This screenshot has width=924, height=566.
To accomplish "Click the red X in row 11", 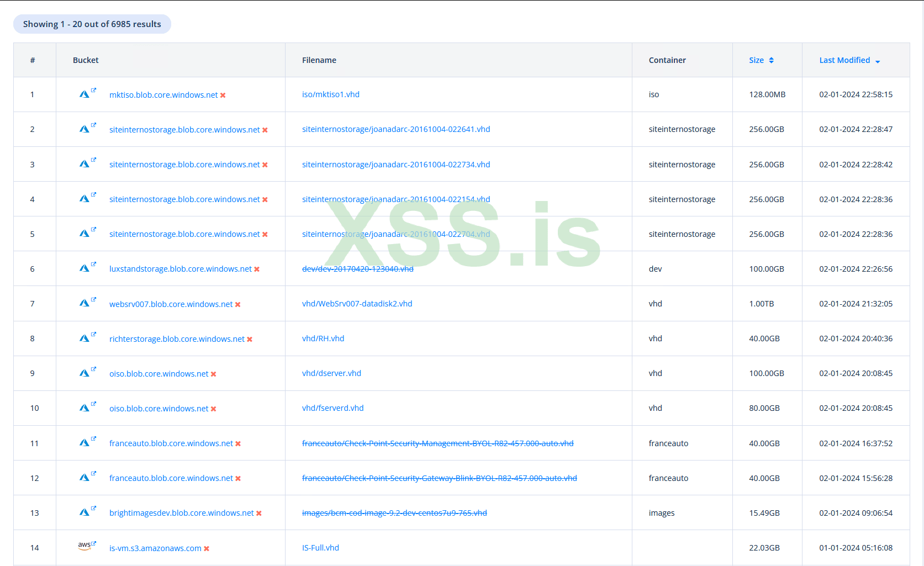I will 238,444.
